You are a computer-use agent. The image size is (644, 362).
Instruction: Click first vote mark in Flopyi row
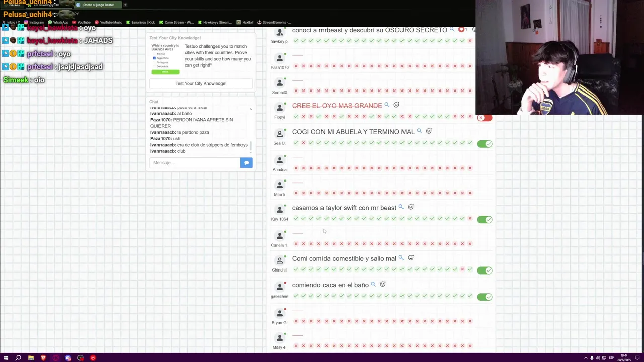click(296, 116)
